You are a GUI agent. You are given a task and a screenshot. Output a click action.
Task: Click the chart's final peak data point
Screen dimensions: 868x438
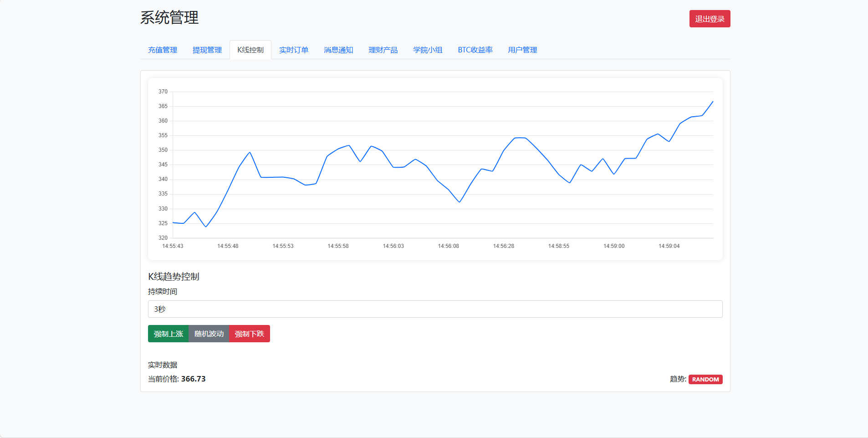click(x=713, y=102)
